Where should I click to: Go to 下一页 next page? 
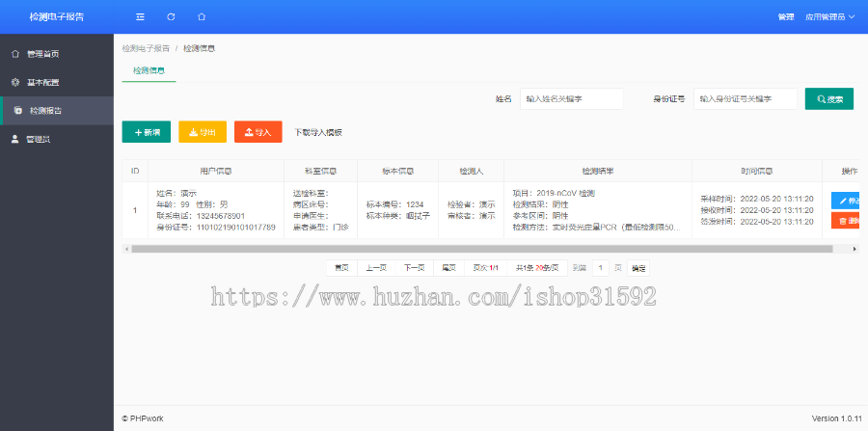pyautogui.click(x=414, y=268)
